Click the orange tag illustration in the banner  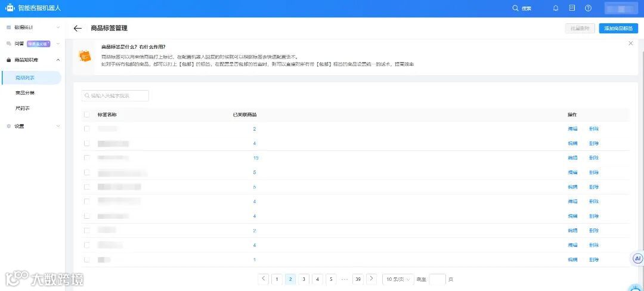[85, 56]
